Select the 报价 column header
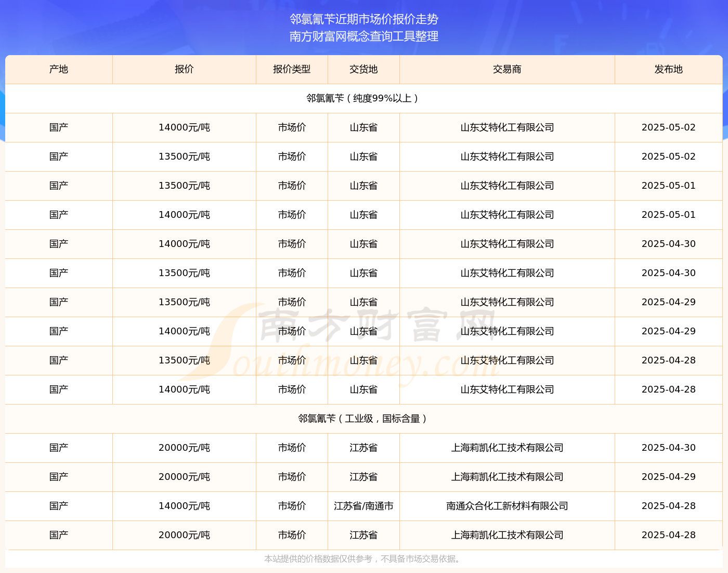The width and height of the screenshot is (728, 573). [184, 69]
